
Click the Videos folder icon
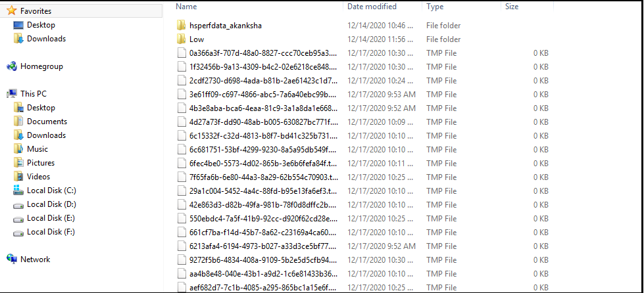18,177
